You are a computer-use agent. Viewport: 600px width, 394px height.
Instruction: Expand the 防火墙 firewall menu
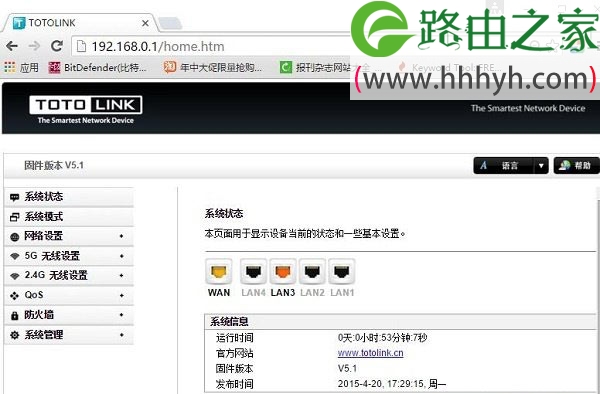(69, 315)
